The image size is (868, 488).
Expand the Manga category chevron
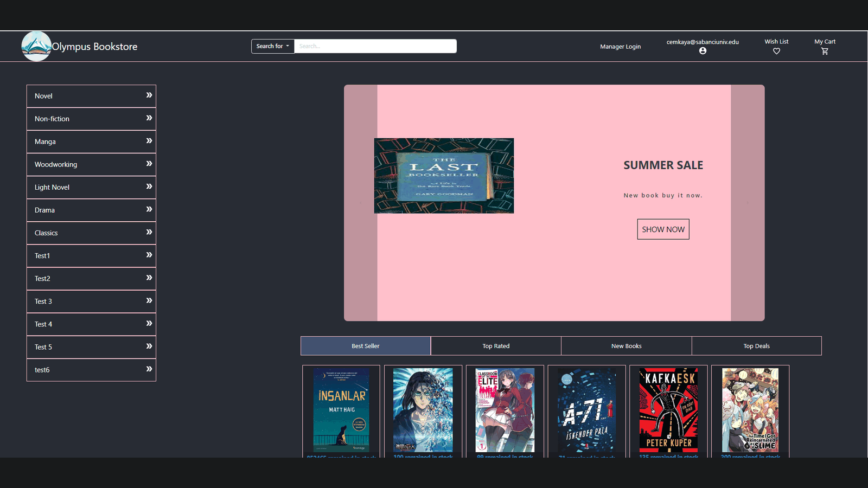[149, 140]
